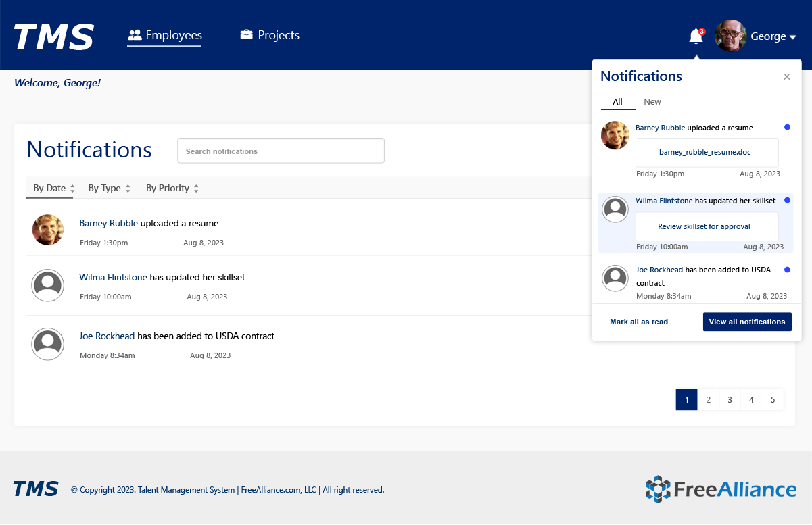This screenshot has height=525, width=812.
Task: Switch to the New tab in popup
Action: click(x=652, y=102)
